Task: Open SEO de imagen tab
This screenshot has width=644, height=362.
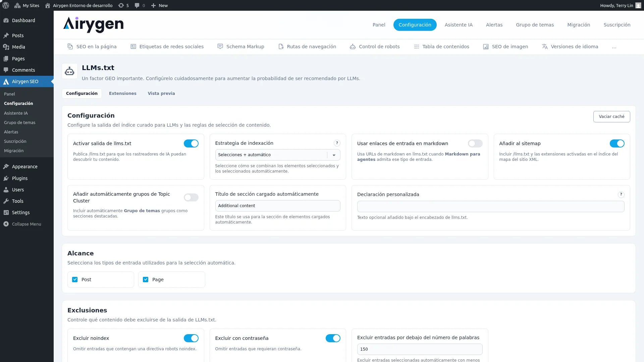Action: (x=505, y=47)
